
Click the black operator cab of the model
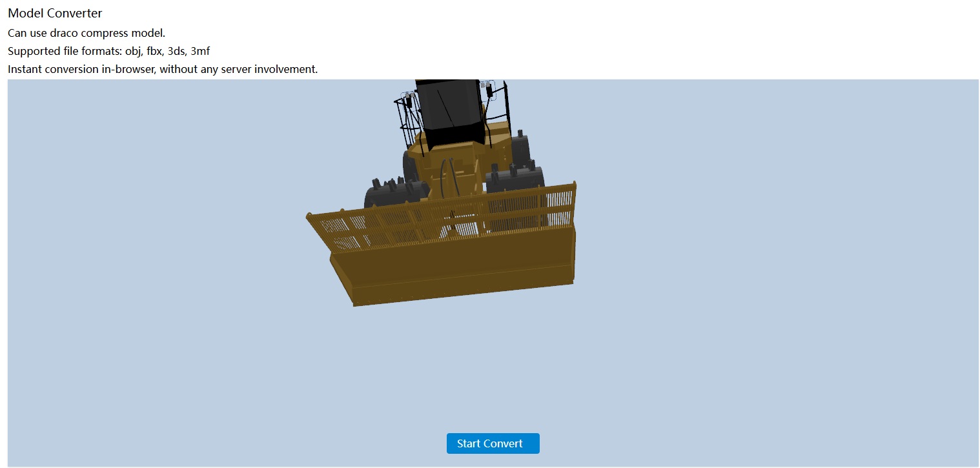coord(448,110)
